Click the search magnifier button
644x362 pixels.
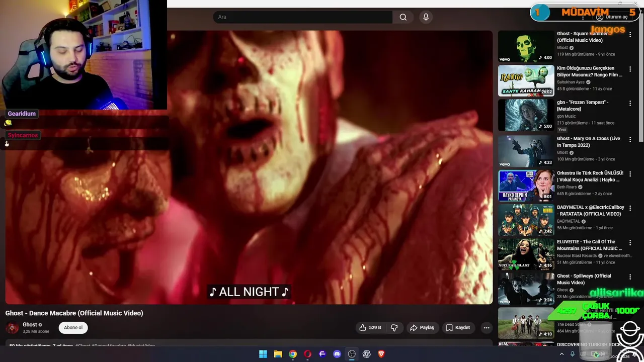[403, 17]
